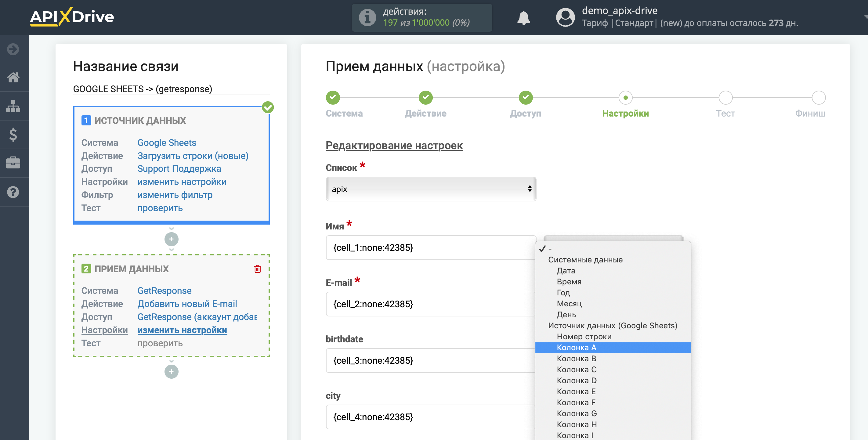Click the ПРИЕМ ДАННЫХ block header
Viewport: 868px width, 440px height.
tap(132, 269)
